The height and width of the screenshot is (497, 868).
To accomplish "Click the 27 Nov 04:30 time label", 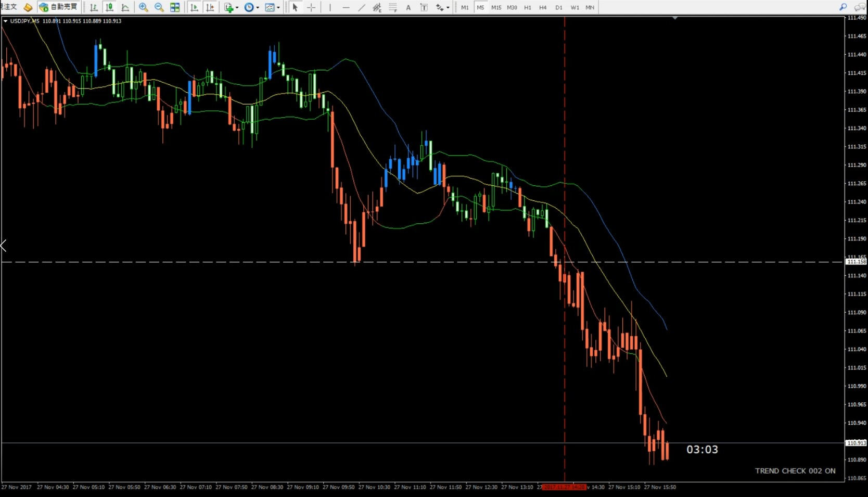I will [53, 487].
